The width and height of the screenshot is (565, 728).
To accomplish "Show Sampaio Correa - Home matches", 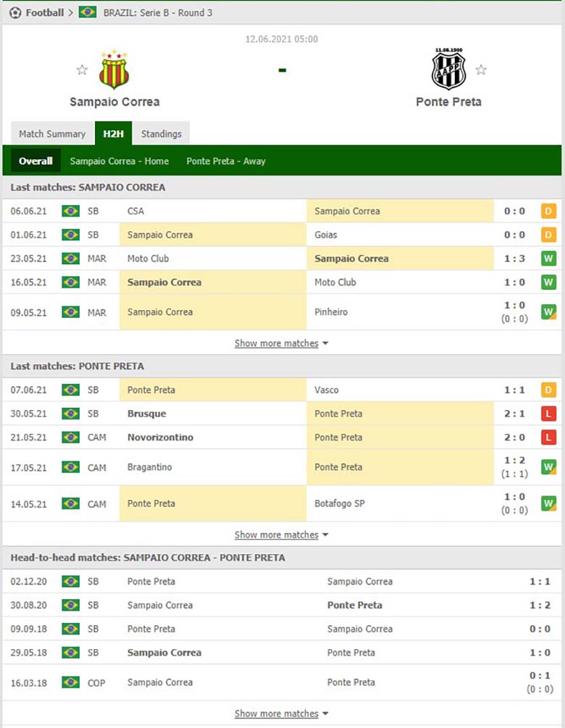I will pos(120,161).
